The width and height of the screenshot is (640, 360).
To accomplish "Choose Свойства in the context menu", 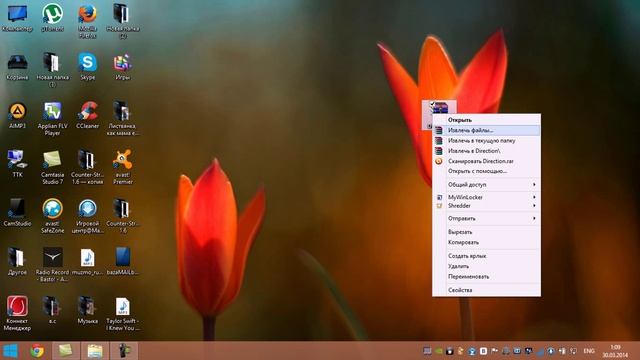I will (x=487, y=290).
